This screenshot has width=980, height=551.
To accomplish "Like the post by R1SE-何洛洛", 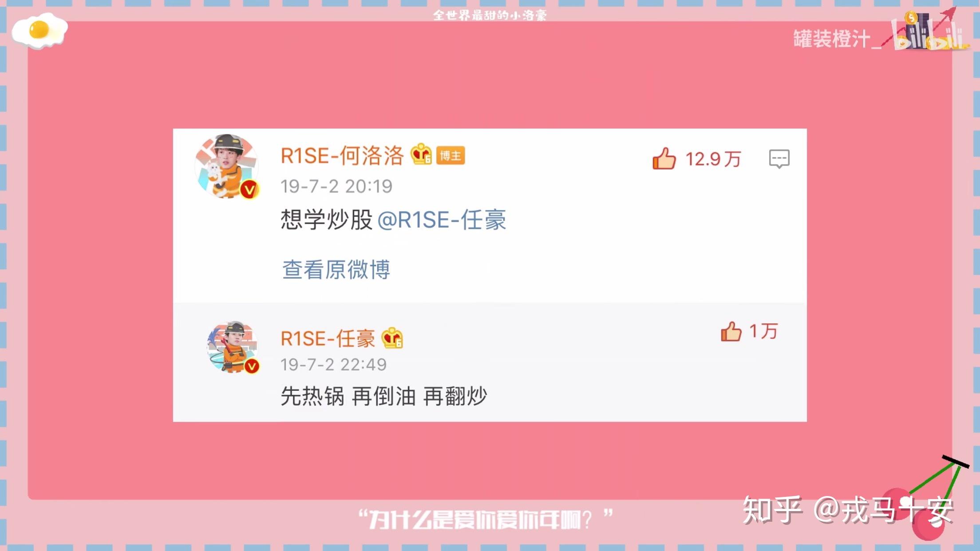I will click(664, 158).
